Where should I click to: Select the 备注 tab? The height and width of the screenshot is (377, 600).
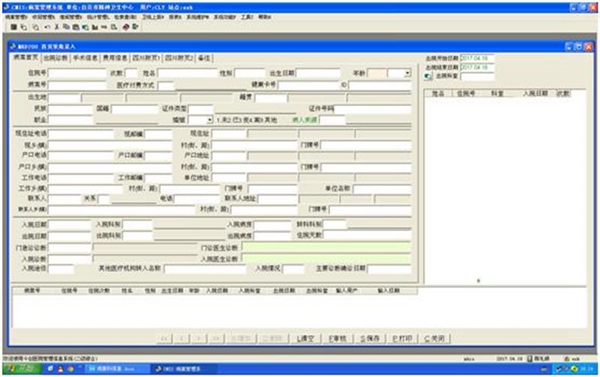(x=204, y=58)
